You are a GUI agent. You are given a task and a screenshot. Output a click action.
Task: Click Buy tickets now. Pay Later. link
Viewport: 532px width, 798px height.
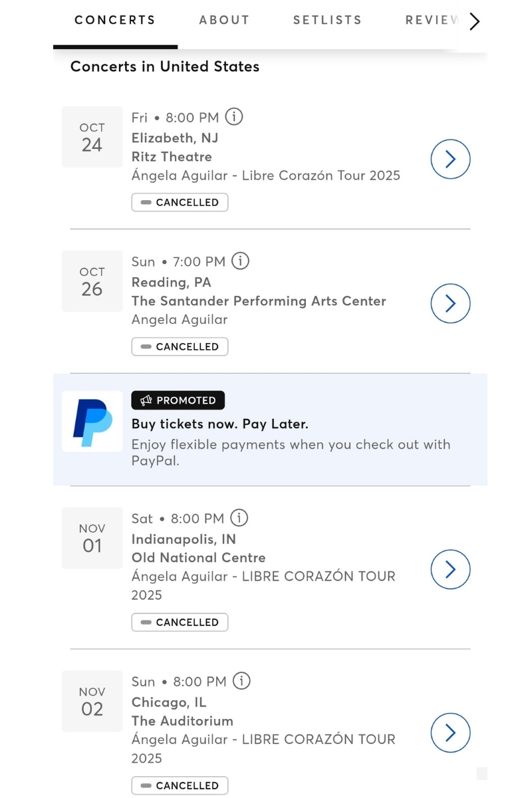[219, 424]
